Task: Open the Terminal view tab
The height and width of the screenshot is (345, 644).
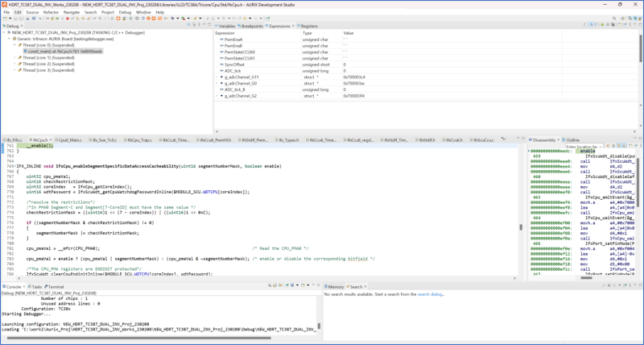Action: [56, 286]
